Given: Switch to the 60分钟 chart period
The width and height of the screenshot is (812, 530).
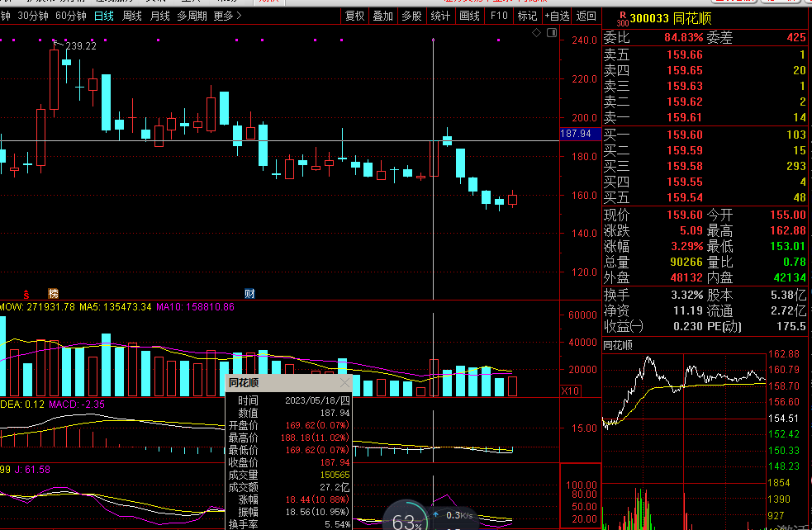Looking at the screenshot, I should tap(70, 16).
